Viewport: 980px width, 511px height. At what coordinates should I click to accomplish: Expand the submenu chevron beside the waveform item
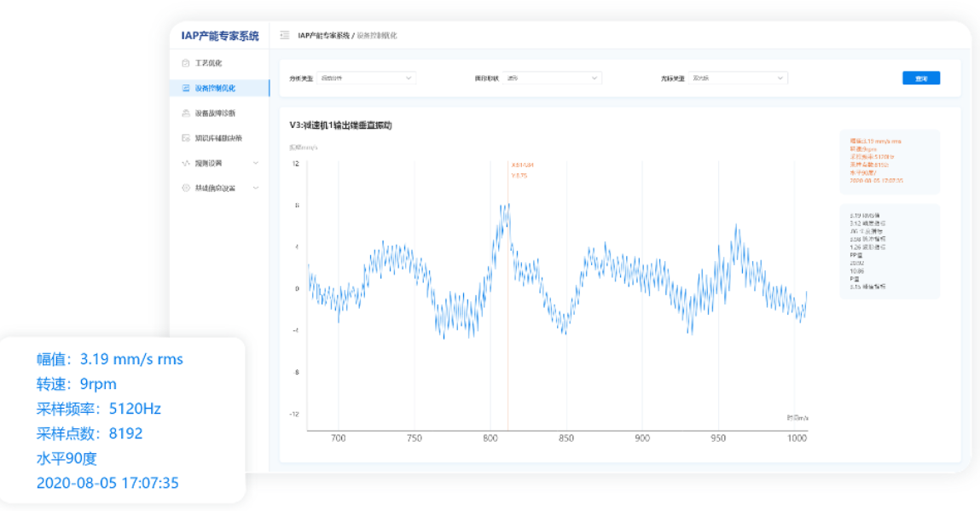point(256,163)
